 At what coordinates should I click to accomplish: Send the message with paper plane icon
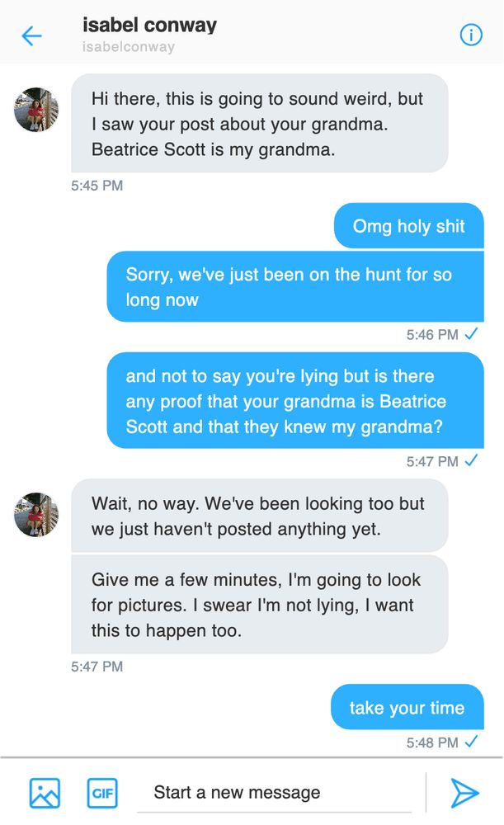[x=464, y=793]
